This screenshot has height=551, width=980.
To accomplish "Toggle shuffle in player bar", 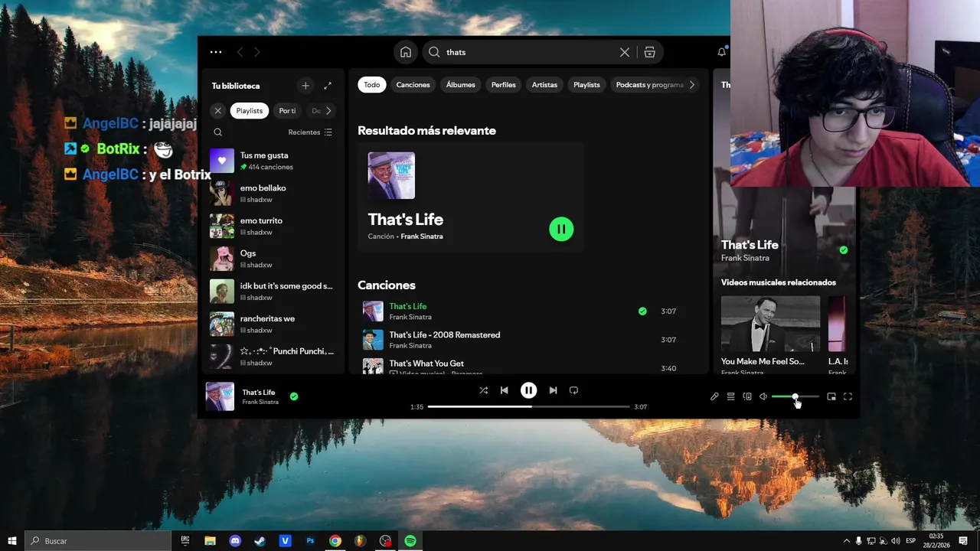I will (x=483, y=390).
